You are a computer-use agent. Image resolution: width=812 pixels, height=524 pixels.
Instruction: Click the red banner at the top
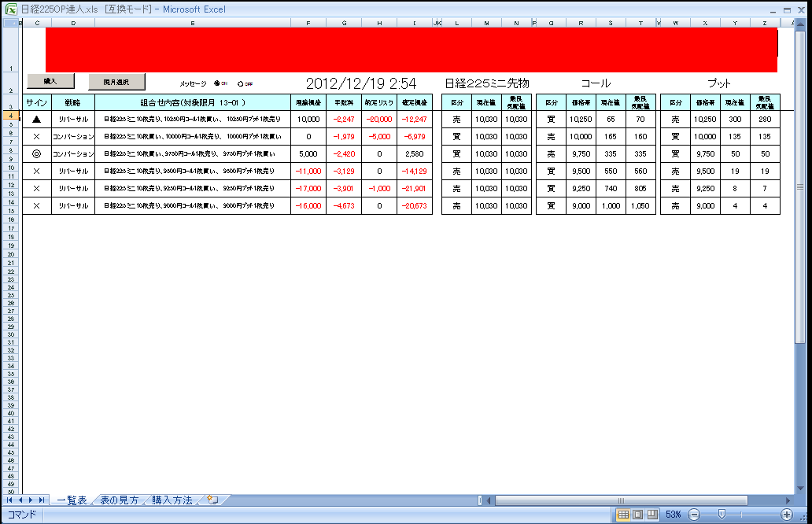click(412, 50)
